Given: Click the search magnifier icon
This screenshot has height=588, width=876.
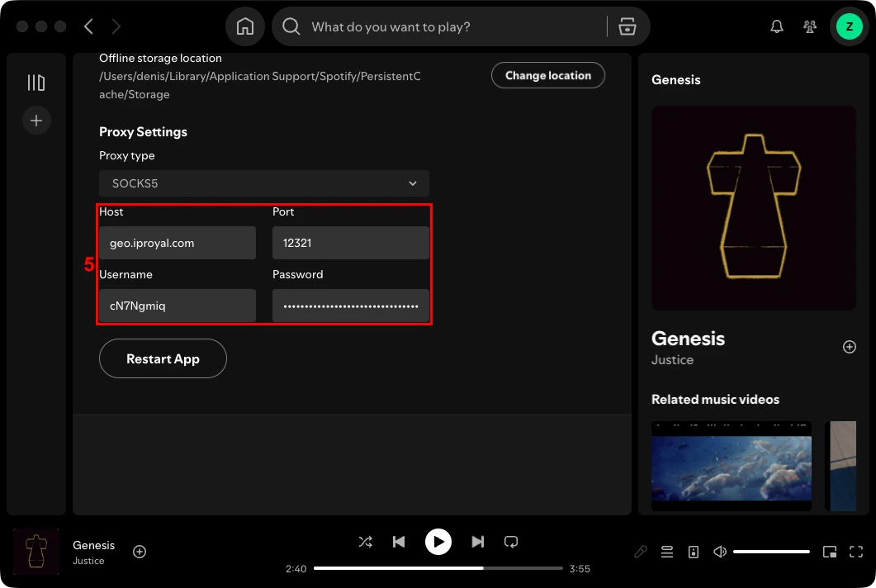Looking at the screenshot, I should (x=291, y=26).
